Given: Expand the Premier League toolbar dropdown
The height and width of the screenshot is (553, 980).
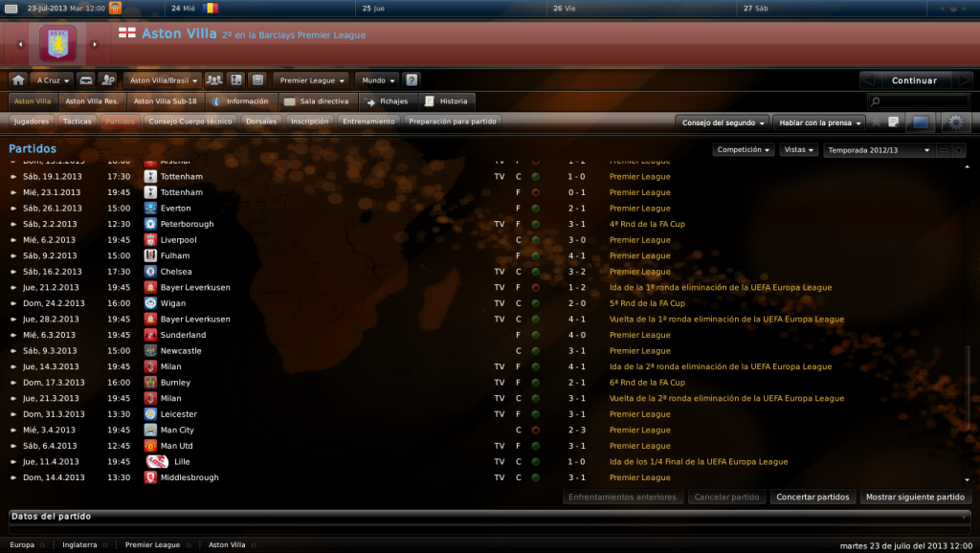Looking at the screenshot, I should [312, 80].
